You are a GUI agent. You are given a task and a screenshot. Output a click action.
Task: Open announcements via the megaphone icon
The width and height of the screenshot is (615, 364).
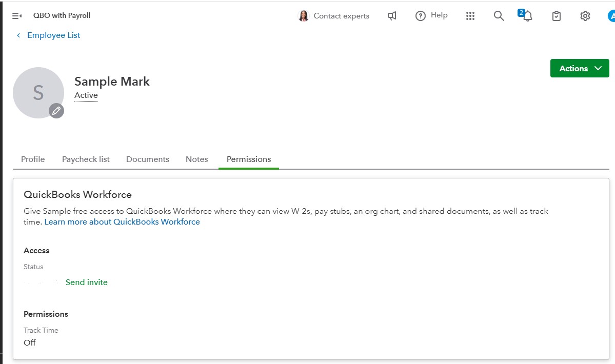click(x=392, y=16)
